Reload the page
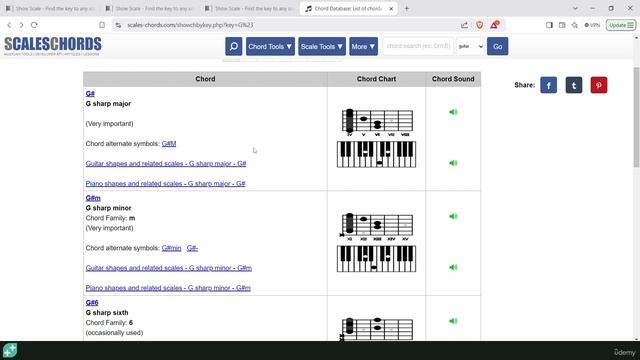Image resolution: width=640 pixels, height=360 pixels. 34,25
